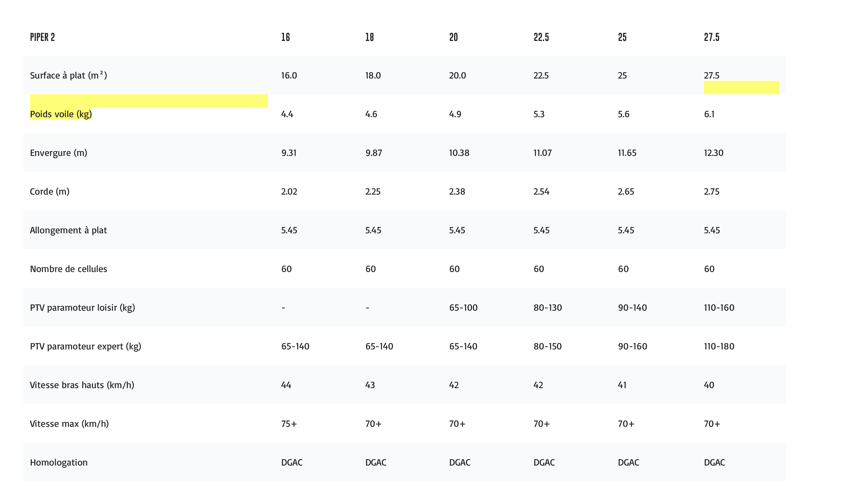The image size is (868, 502).
Task: Click the 6.1 weight value cell
Action: tap(709, 114)
